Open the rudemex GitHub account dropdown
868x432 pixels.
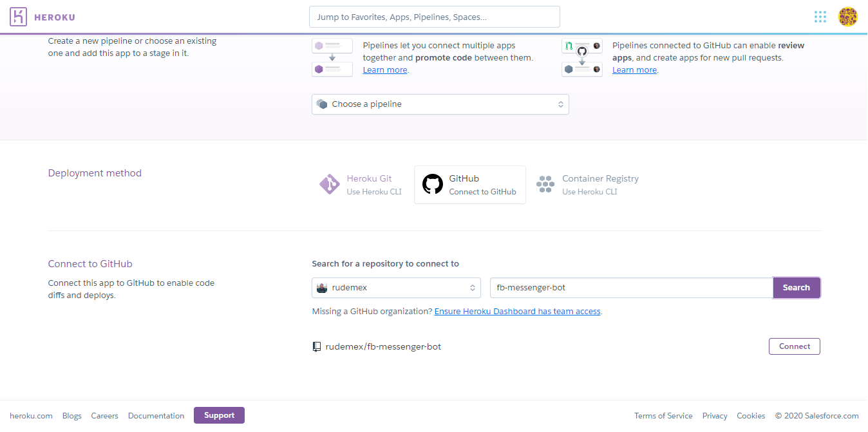396,288
